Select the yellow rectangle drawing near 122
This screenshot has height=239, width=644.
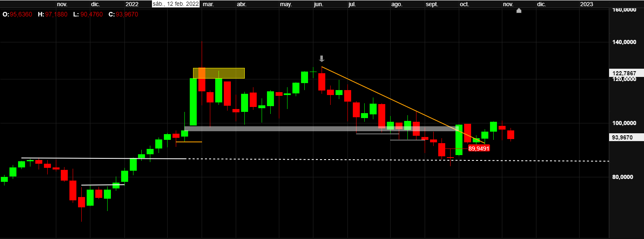(219, 73)
